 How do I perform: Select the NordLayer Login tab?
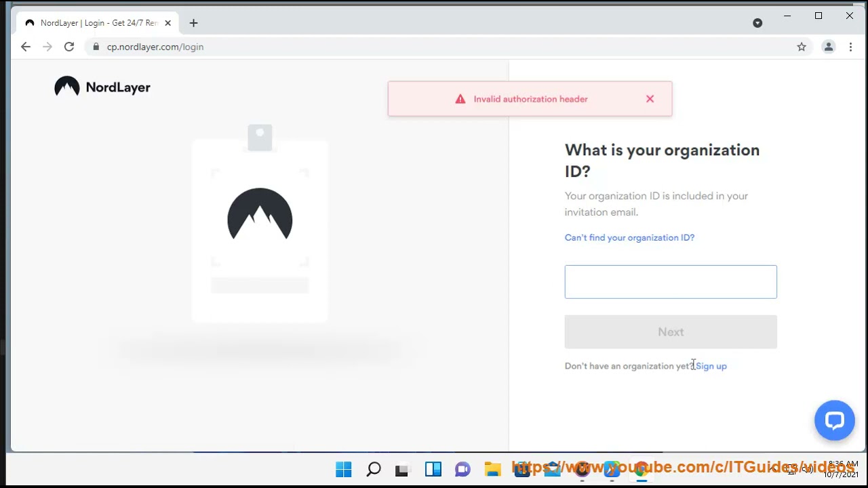tap(98, 23)
